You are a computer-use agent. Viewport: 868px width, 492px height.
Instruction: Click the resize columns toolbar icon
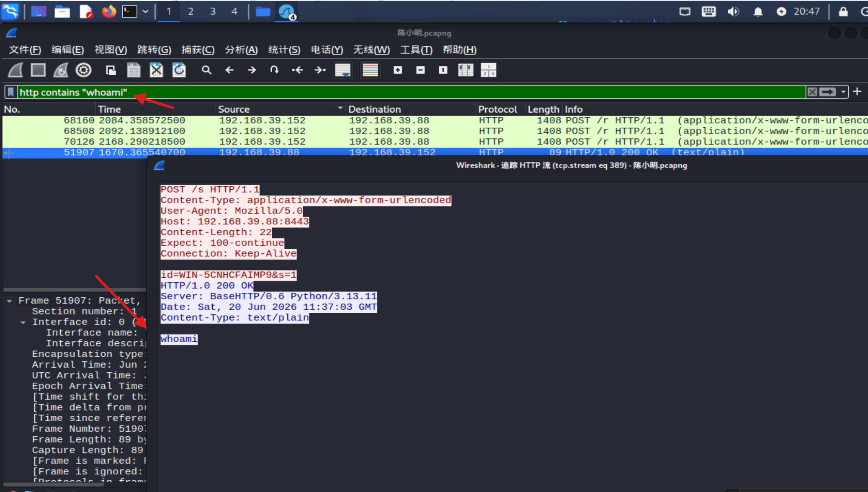click(466, 70)
